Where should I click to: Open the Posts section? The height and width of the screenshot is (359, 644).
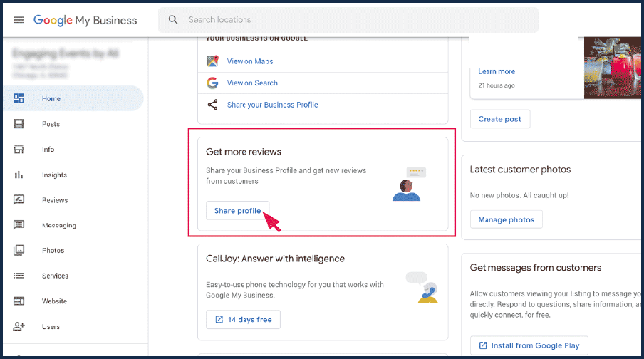click(x=51, y=124)
